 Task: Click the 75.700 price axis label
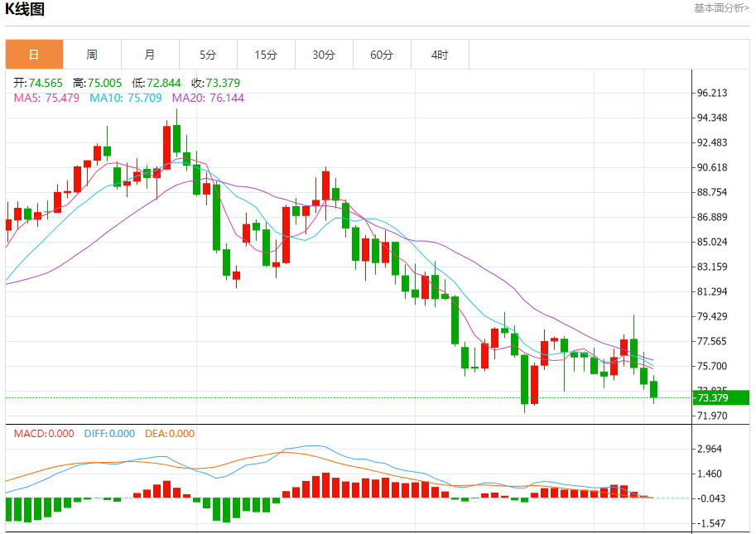point(712,366)
